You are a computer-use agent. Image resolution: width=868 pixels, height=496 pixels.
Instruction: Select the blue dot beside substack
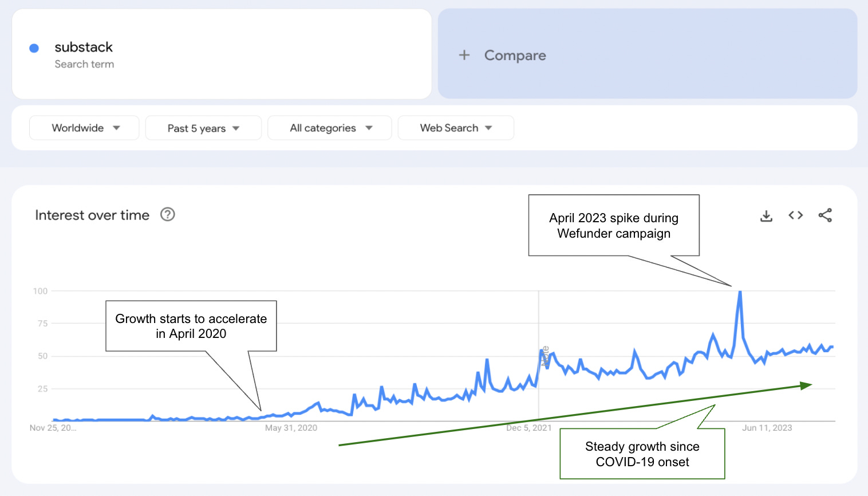point(34,48)
